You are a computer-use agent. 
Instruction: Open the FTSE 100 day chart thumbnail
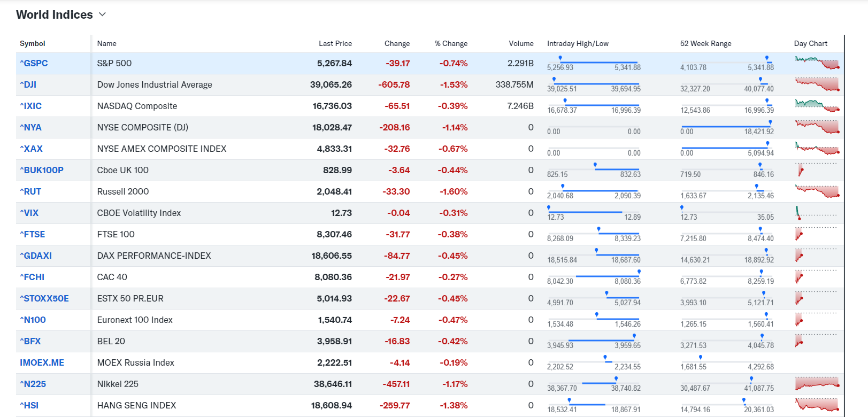tap(816, 234)
